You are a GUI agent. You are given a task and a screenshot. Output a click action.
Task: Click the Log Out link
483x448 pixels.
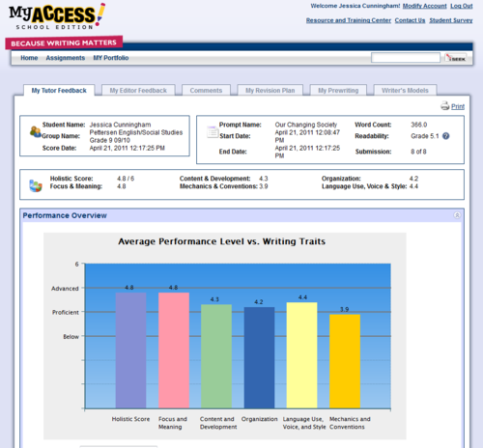(x=462, y=6)
